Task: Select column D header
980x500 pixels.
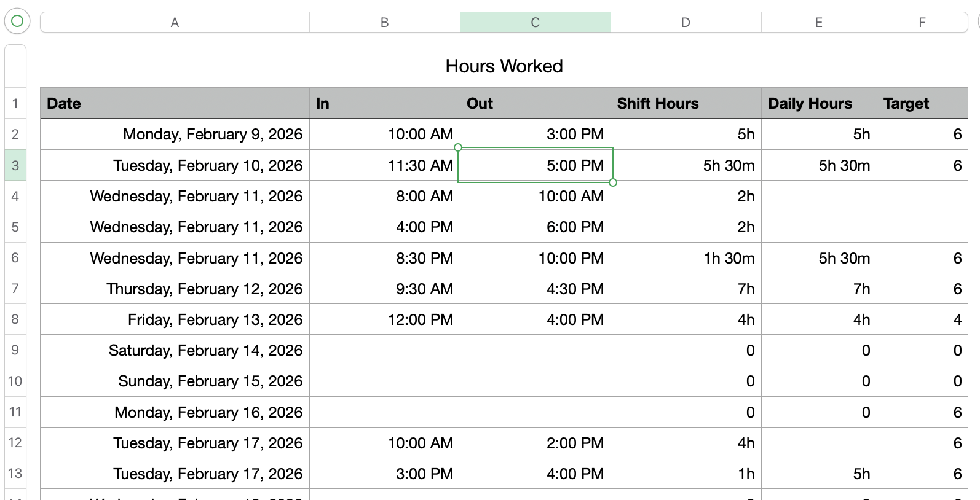Action: click(686, 23)
